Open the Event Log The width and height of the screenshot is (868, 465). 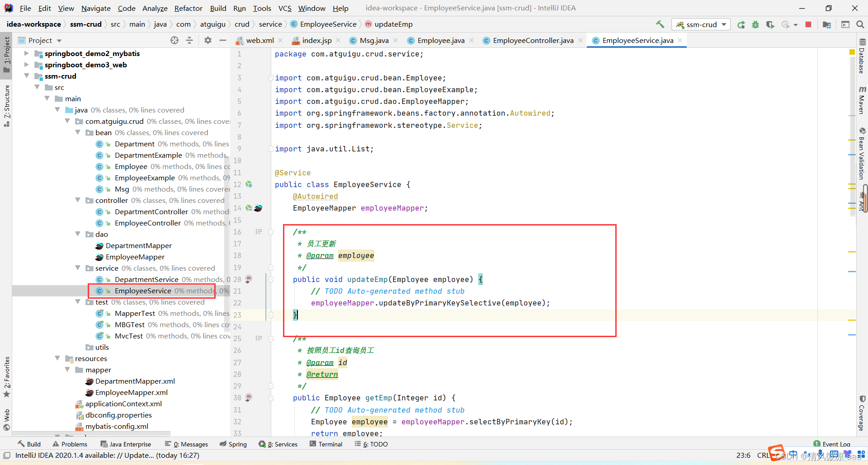(x=832, y=444)
